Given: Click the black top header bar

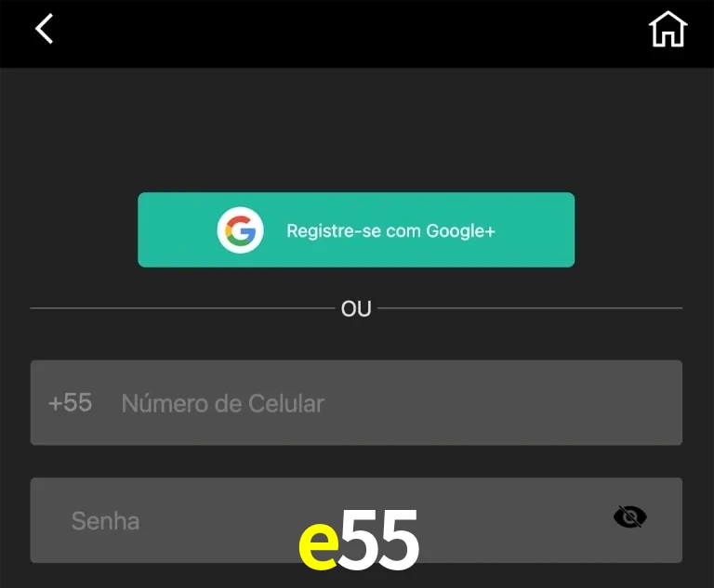Looking at the screenshot, I should pyautogui.click(x=356, y=33).
